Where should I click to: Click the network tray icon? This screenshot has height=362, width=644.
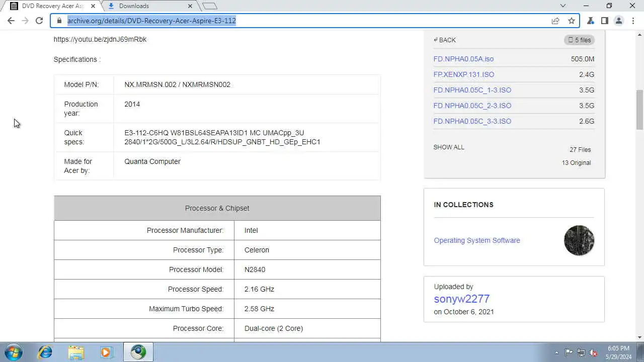tap(581, 352)
